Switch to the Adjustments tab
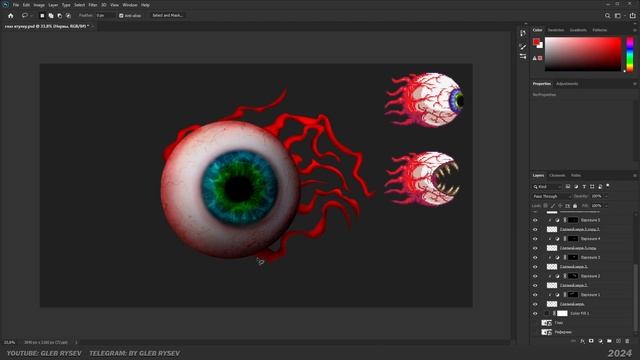 tap(567, 84)
